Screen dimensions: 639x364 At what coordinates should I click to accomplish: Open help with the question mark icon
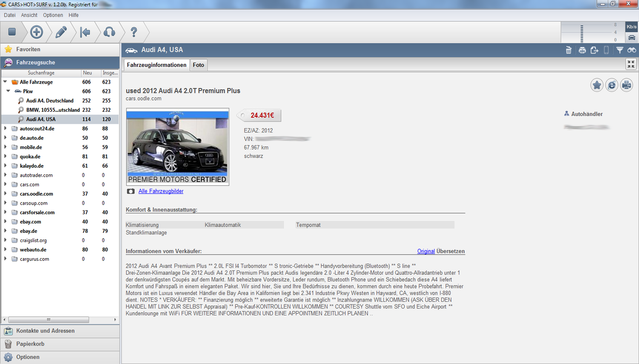point(134,32)
